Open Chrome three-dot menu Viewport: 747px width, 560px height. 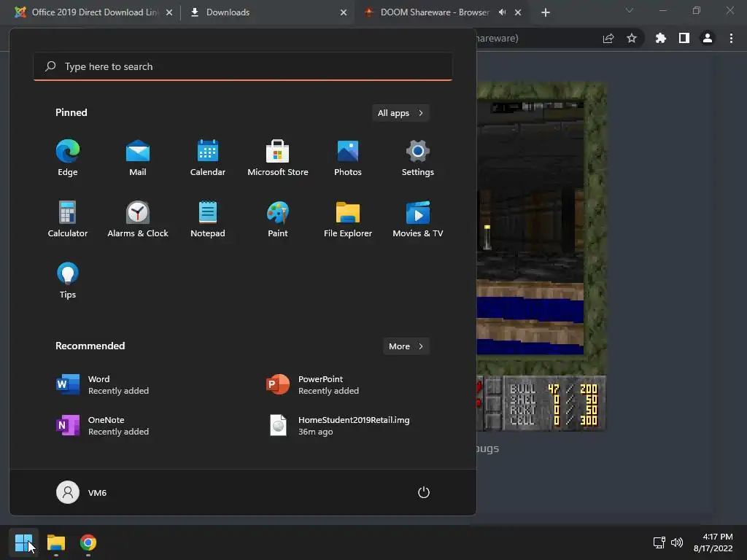(x=731, y=38)
